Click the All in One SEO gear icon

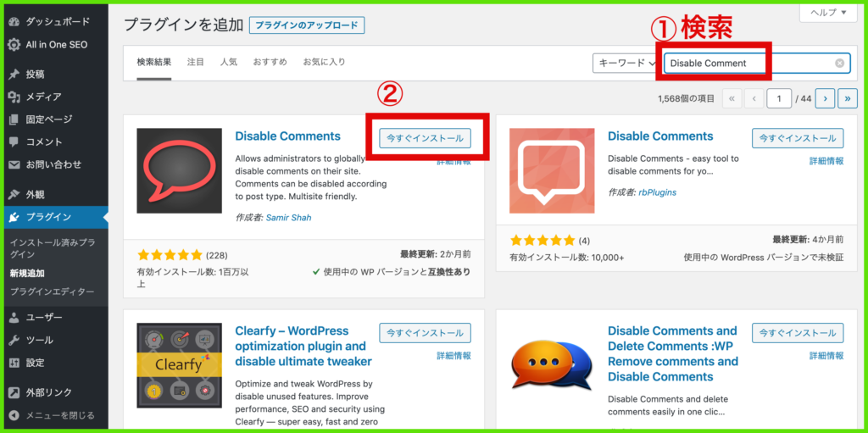point(14,45)
